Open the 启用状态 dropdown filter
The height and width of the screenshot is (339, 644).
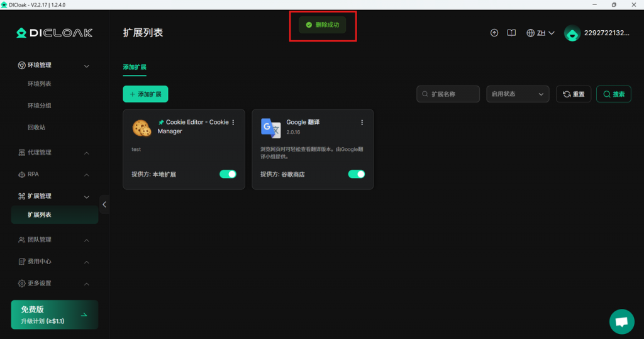point(517,94)
